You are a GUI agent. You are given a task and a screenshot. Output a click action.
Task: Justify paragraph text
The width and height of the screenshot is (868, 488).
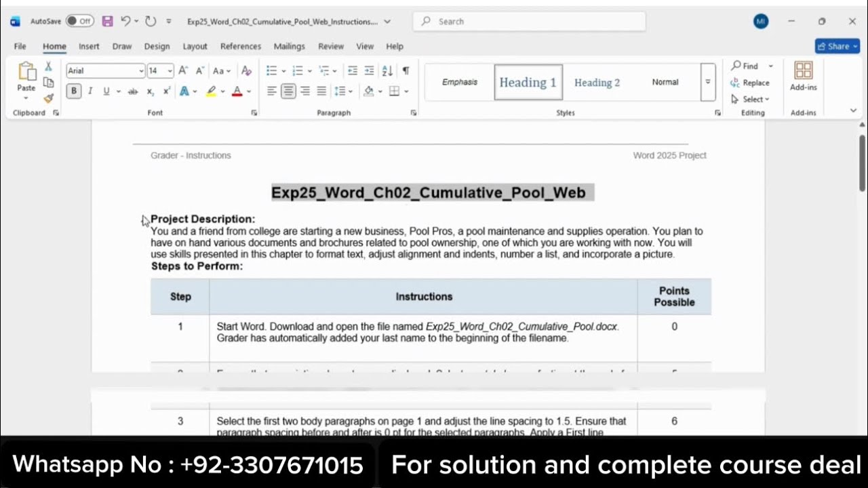pos(321,91)
